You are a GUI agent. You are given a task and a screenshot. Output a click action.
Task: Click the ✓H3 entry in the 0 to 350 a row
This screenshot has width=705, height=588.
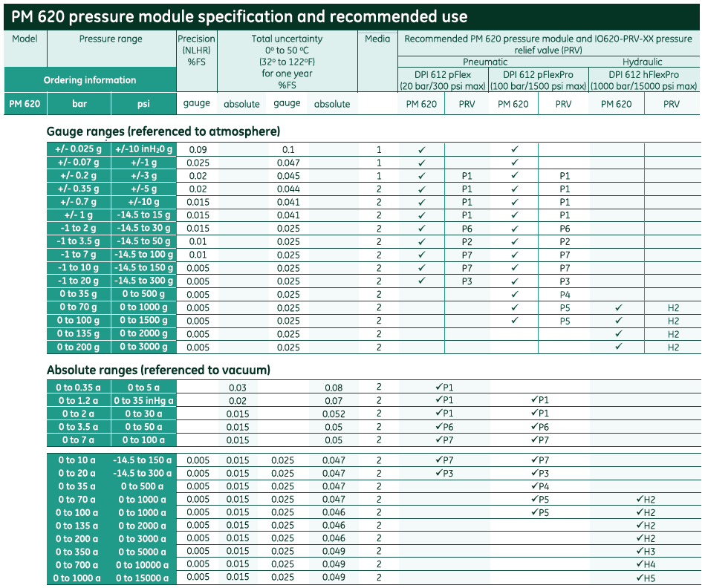[x=646, y=552]
